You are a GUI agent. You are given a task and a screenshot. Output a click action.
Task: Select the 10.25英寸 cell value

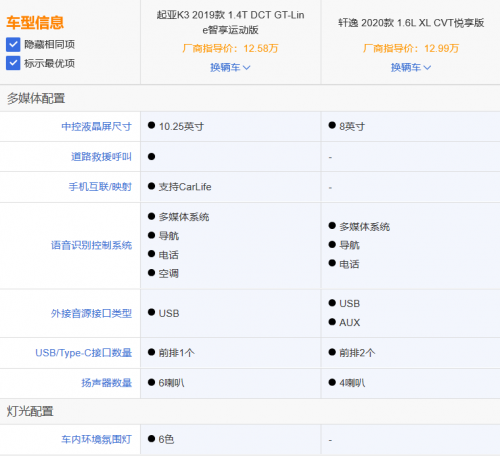[181, 127]
